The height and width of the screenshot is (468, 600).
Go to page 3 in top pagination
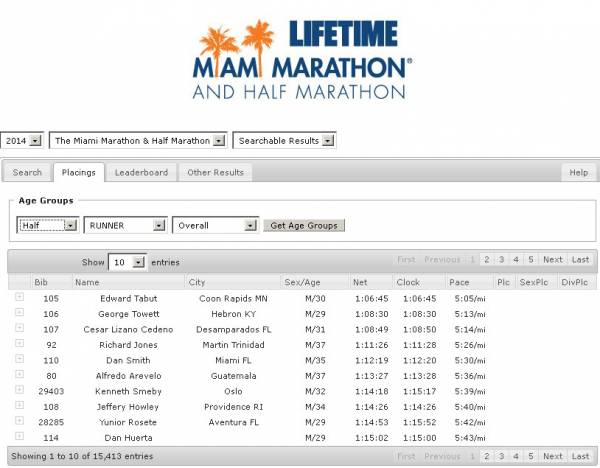click(x=501, y=260)
